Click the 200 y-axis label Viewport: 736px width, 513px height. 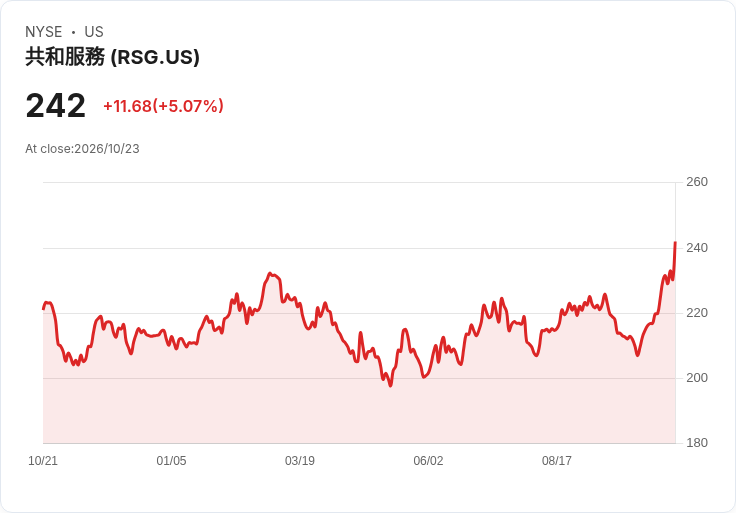[697, 378]
